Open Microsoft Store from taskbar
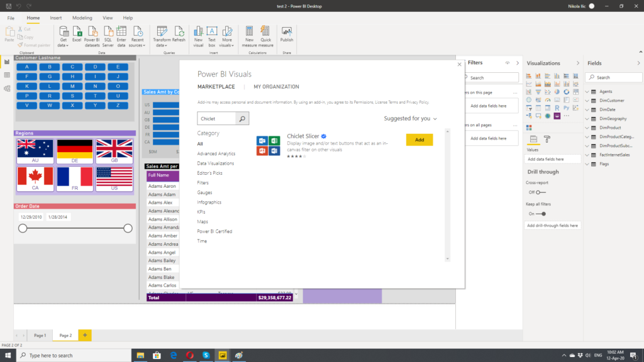This screenshot has width=644, height=362. click(x=157, y=356)
